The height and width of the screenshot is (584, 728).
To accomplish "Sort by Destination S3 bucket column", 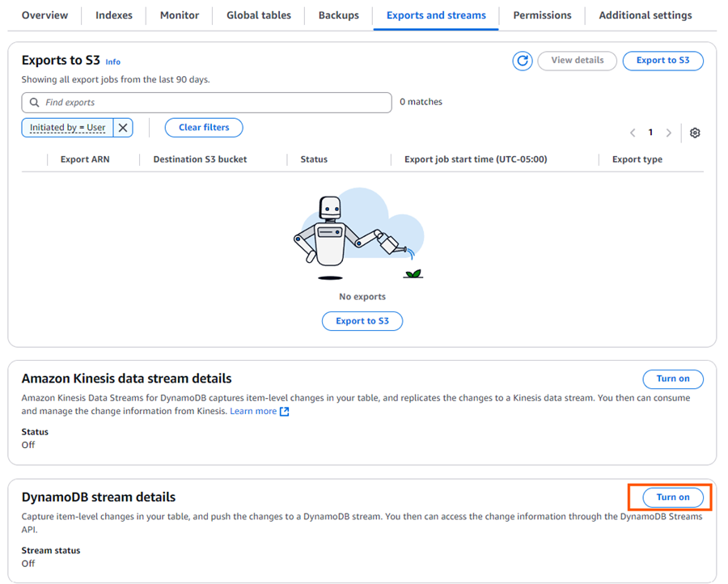I will 200,159.
